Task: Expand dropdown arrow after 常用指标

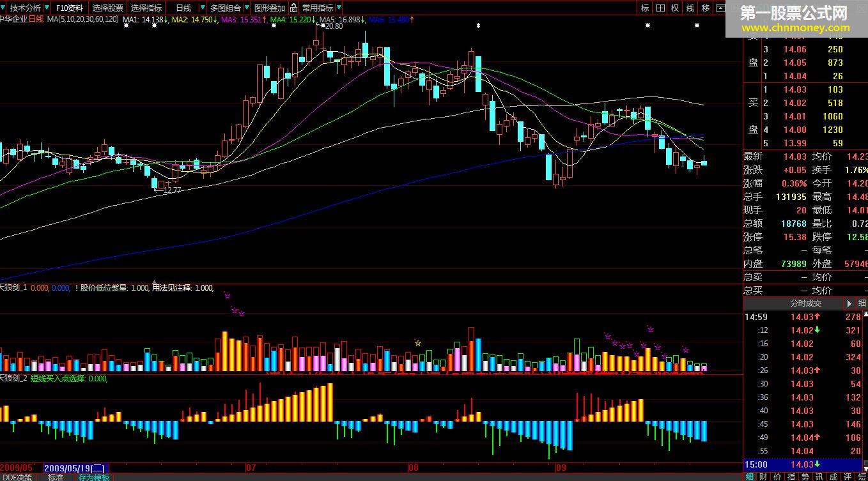Action: [339, 8]
